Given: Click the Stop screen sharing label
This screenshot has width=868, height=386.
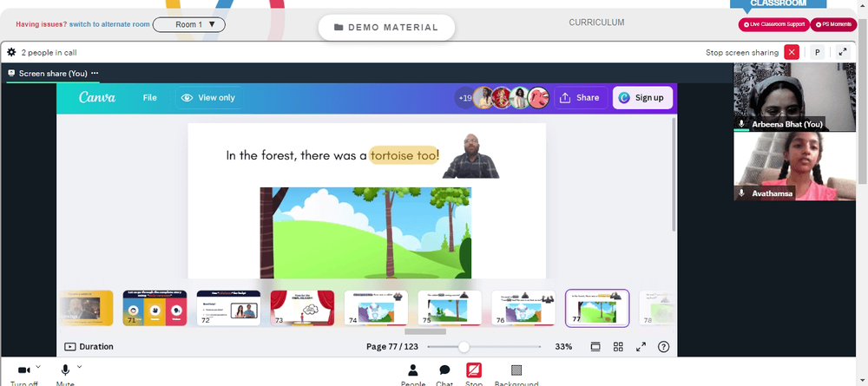Looking at the screenshot, I should [742, 53].
